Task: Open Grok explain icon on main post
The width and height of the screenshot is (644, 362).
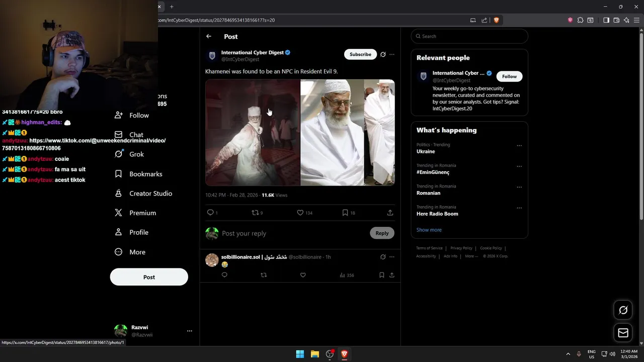Action: coord(383,54)
